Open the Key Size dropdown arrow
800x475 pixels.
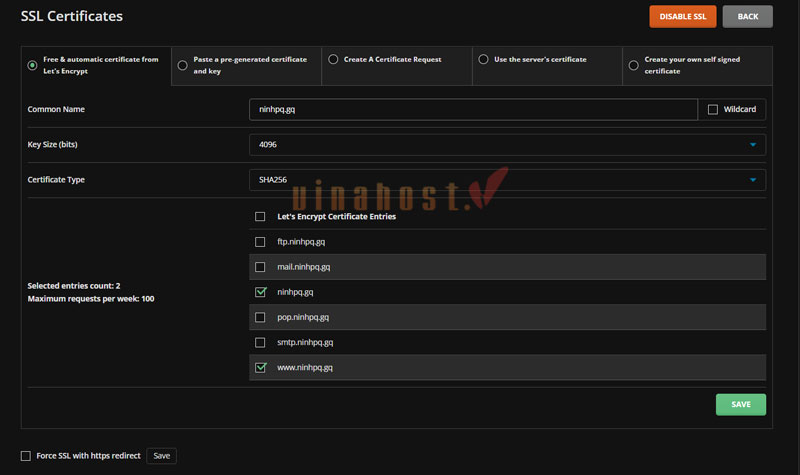point(753,145)
